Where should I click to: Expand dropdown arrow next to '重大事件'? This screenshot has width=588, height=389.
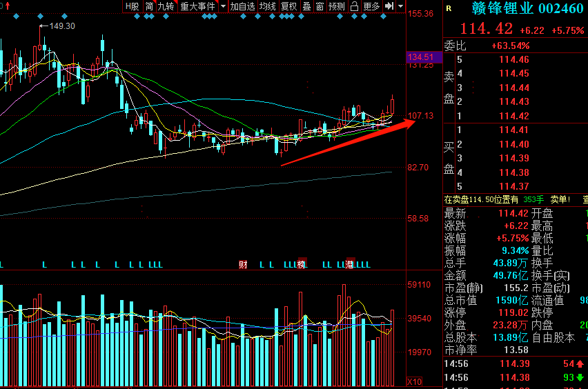pos(223,6)
